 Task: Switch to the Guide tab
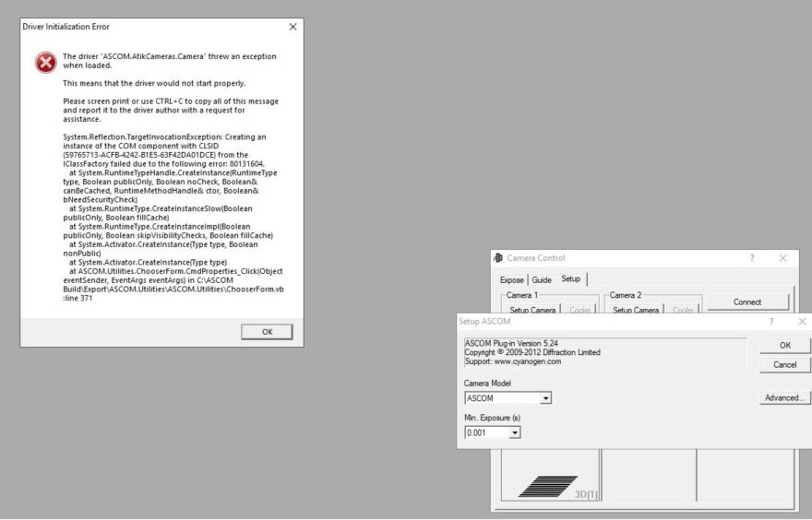542,280
